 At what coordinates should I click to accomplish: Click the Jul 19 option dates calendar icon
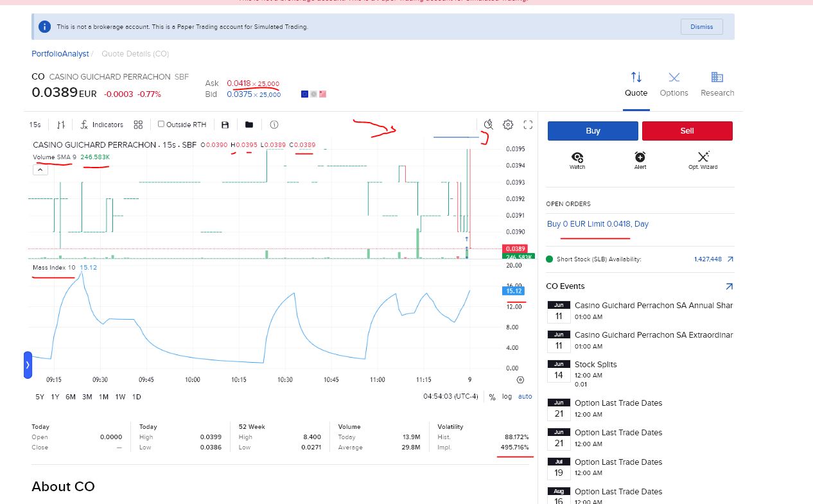(x=559, y=468)
